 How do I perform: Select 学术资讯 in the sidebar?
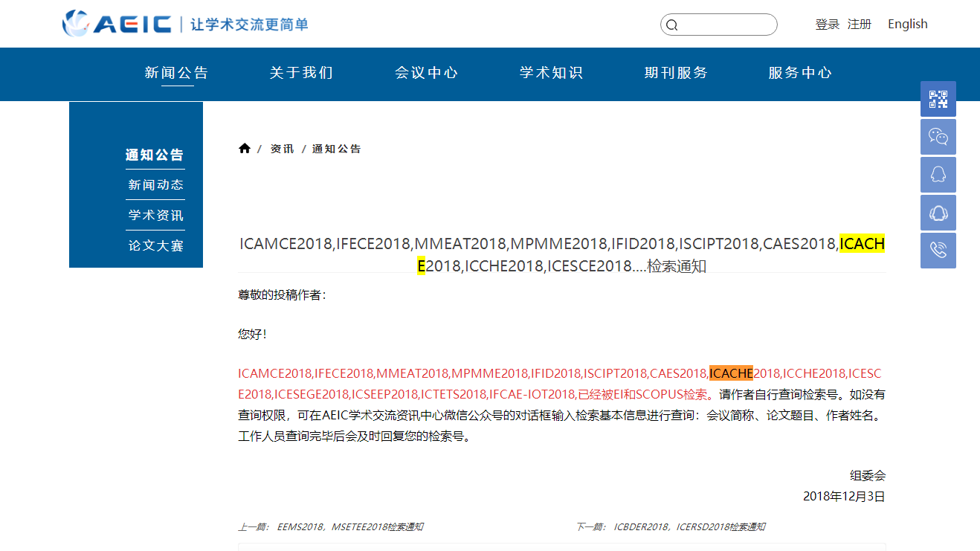155,216
